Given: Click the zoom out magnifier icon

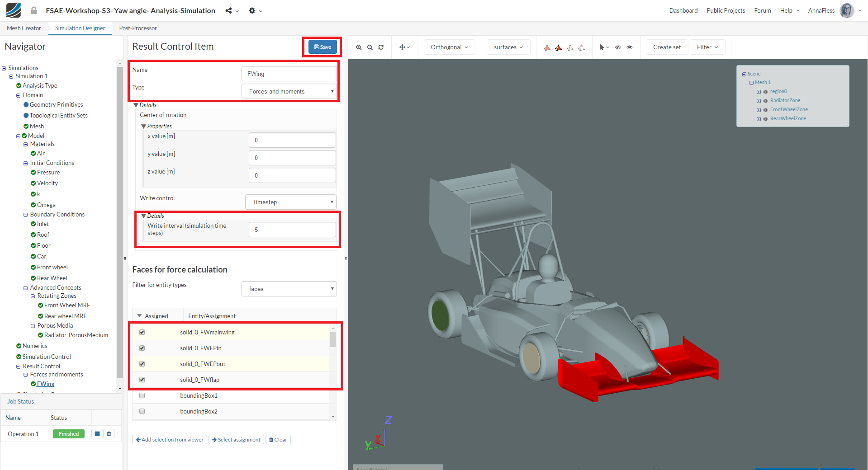Looking at the screenshot, I should pos(370,47).
